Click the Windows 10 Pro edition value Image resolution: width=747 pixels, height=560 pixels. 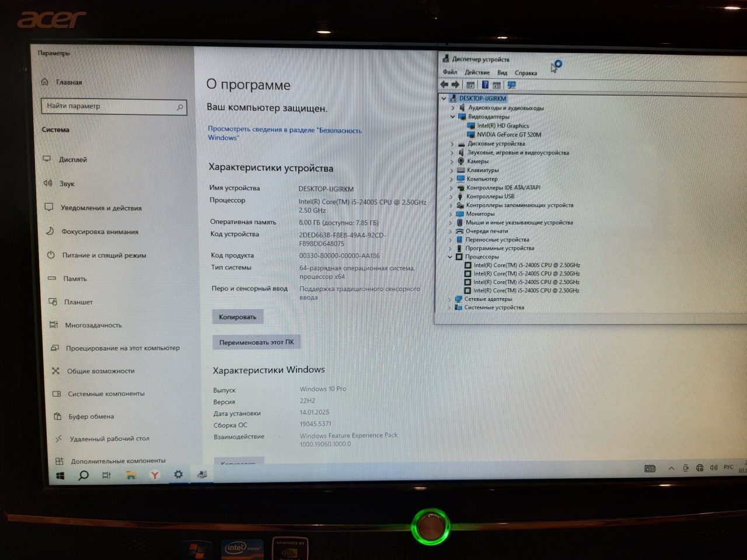[323, 389]
